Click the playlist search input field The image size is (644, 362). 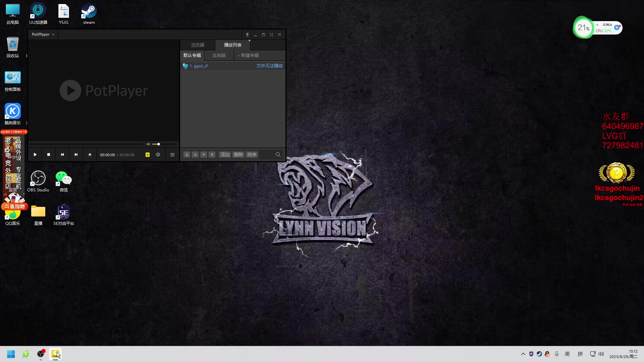tap(267, 155)
